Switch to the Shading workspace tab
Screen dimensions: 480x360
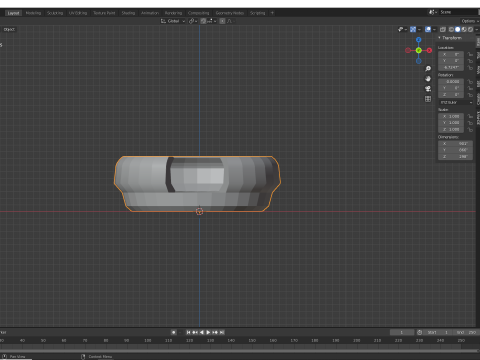click(x=128, y=13)
